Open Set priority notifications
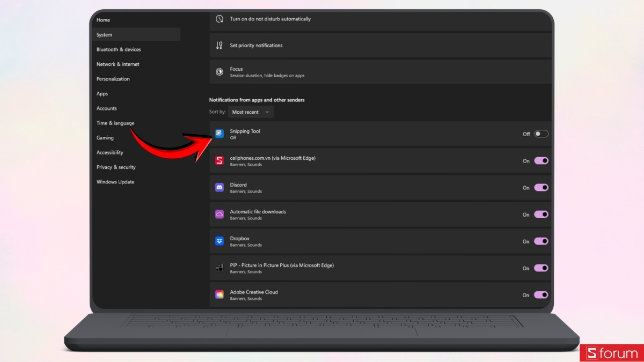 coord(380,46)
